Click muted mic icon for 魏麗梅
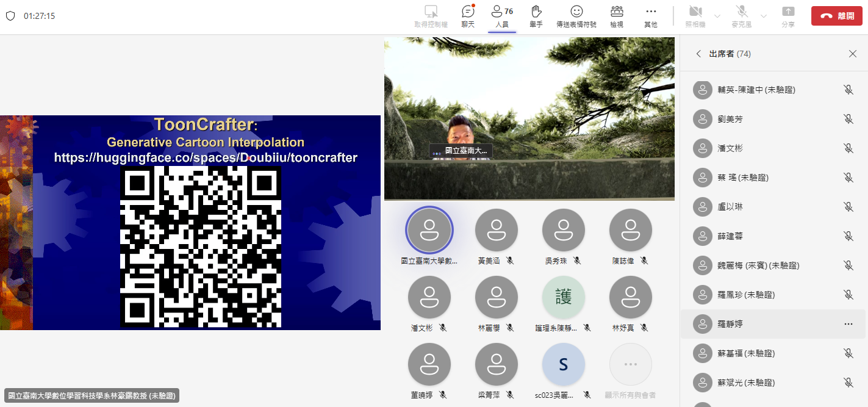The height and width of the screenshot is (407, 868). tap(848, 265)
